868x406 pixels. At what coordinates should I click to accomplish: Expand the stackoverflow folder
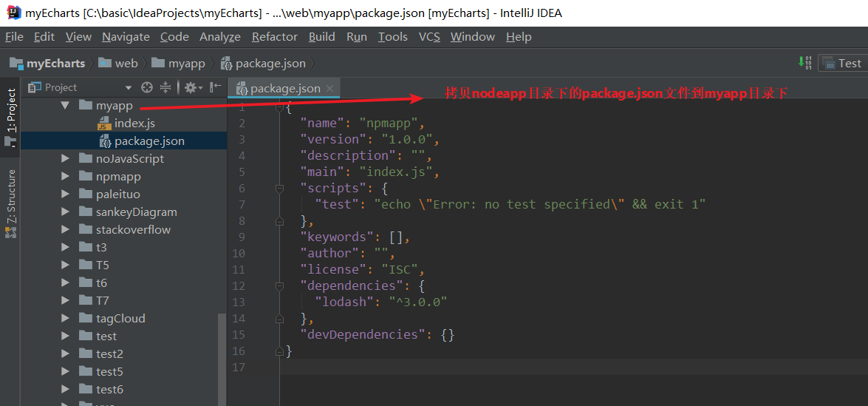click(65, 229)
